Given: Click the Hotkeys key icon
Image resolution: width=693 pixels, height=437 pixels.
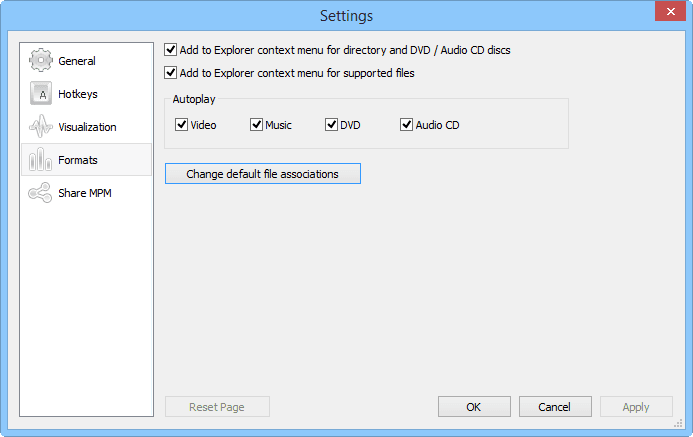Looking at the screenshot, I should tap(40, 94).
